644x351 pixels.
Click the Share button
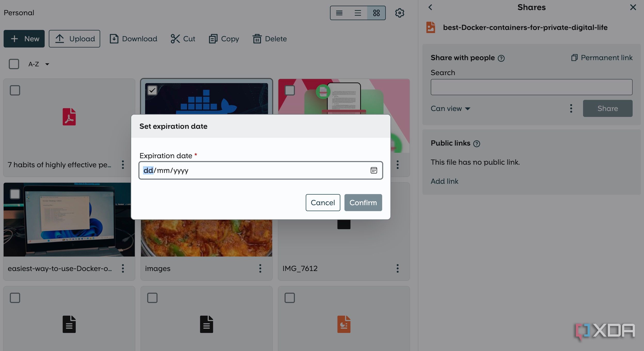(x=608, y=108)
